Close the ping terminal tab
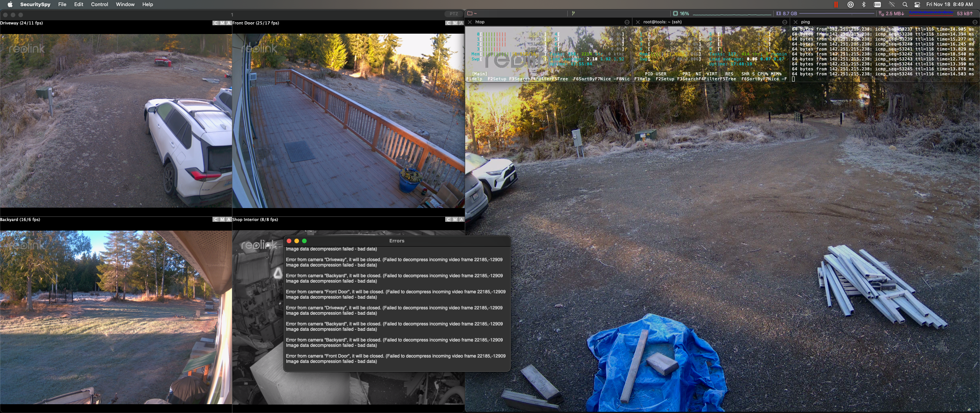The width and height of the screenshot is (980, 413). click(x=795, y=22)
